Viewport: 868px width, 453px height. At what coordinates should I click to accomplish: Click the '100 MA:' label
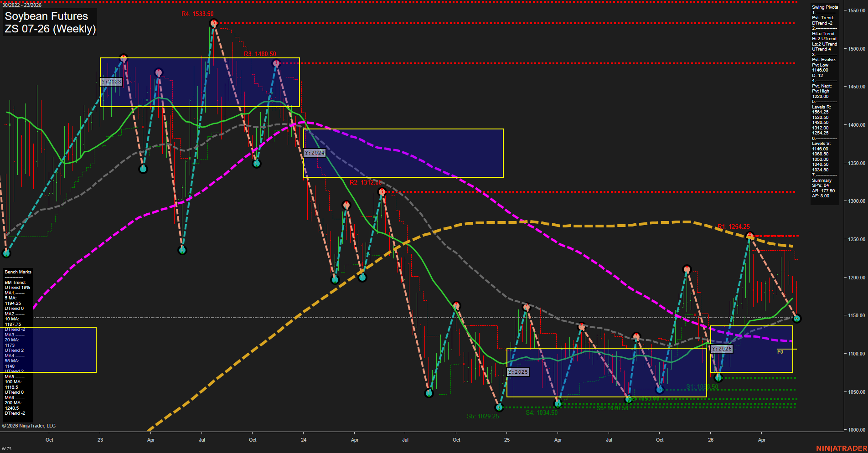[13, 382]
